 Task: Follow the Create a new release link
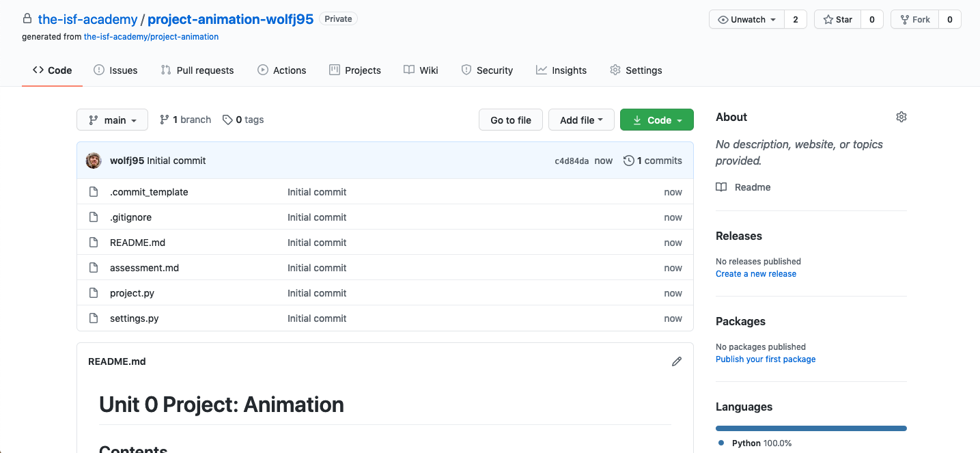[x=755, y=274]
